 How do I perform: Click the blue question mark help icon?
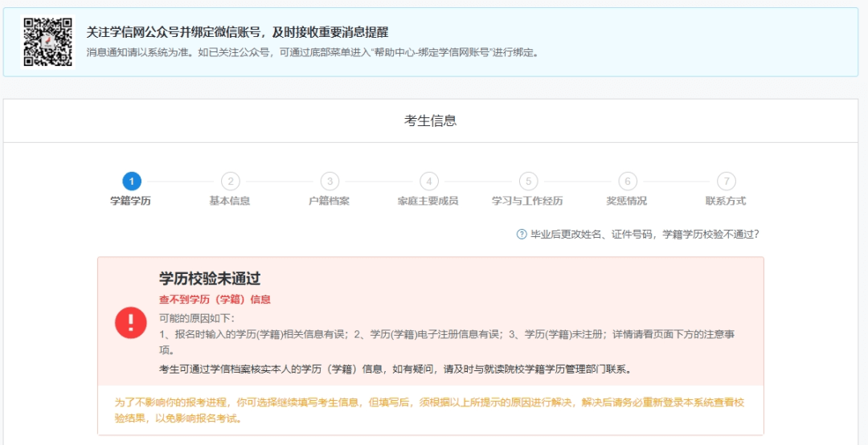(522, 235)
